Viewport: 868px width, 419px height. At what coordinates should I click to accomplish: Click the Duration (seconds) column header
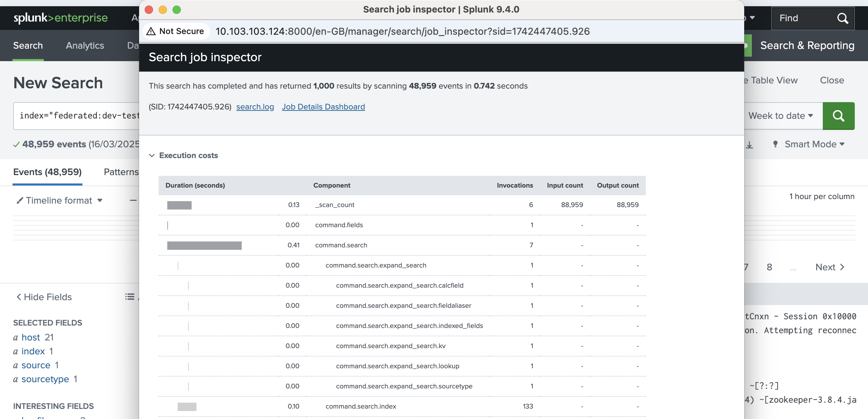195,185
